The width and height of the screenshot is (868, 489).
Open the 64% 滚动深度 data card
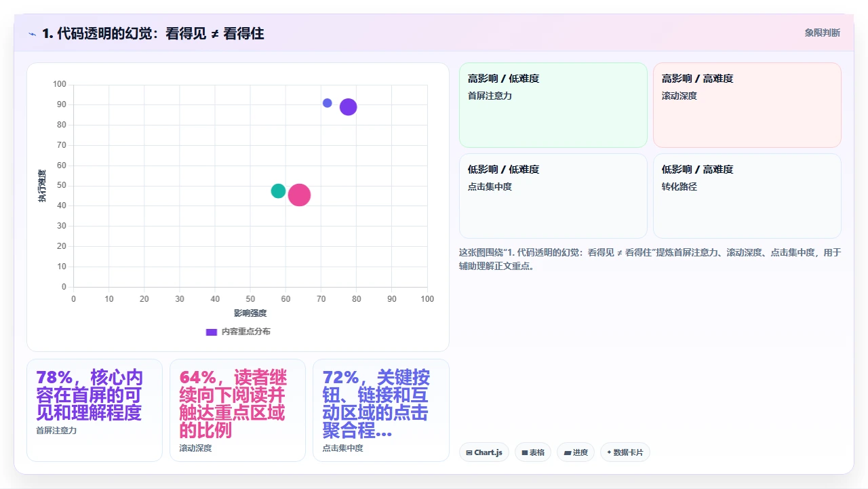pos(237,410)
